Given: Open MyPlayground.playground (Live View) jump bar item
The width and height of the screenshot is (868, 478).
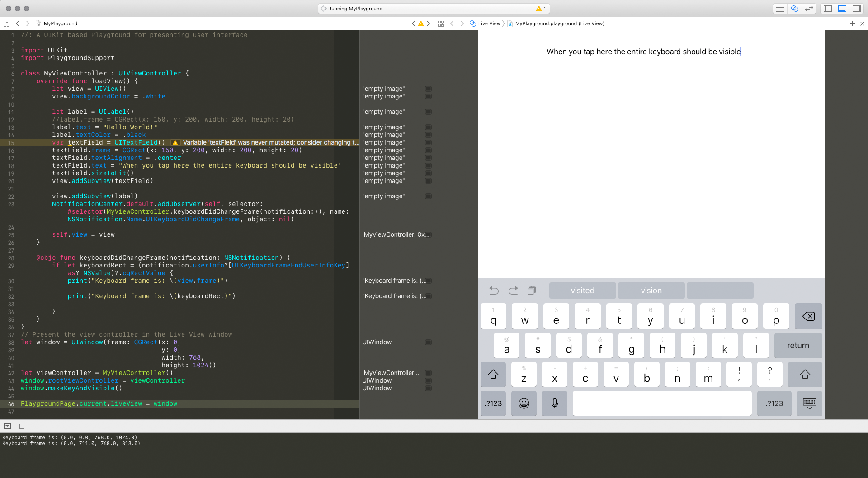Looking at the screenshot, I should (x=556, y=23).
